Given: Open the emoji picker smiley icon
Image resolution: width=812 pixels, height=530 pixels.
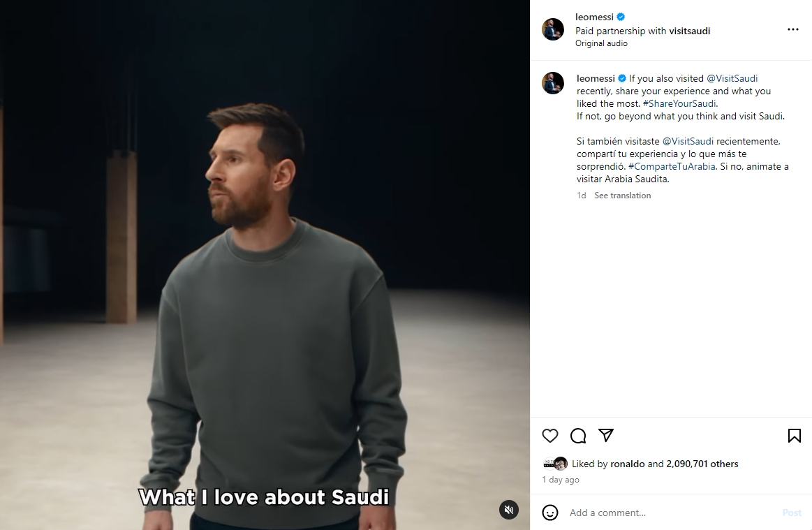Looking at the screenshot, I should (x=550, y=513).
